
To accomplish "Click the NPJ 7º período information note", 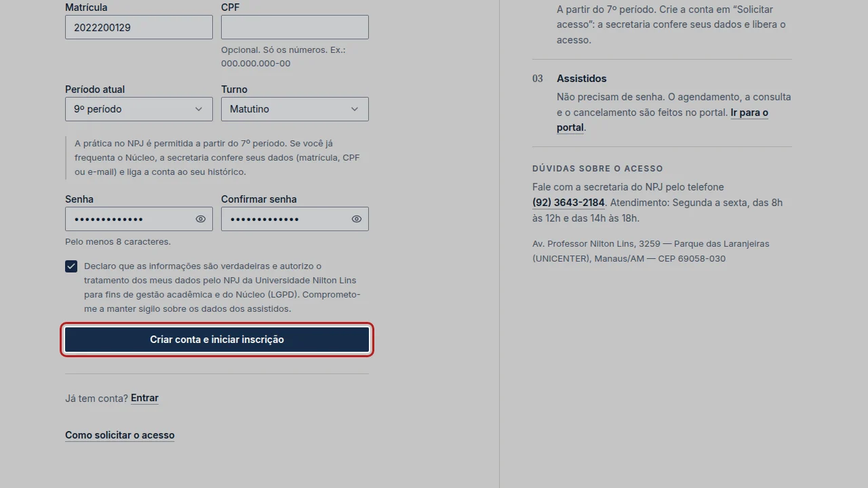I will pos(218,157).
